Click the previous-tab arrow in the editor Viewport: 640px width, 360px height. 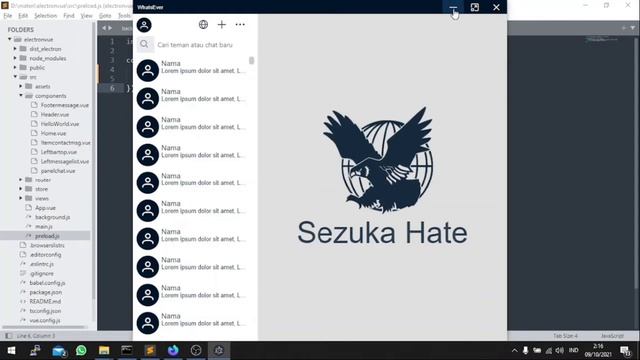[104, 28]
